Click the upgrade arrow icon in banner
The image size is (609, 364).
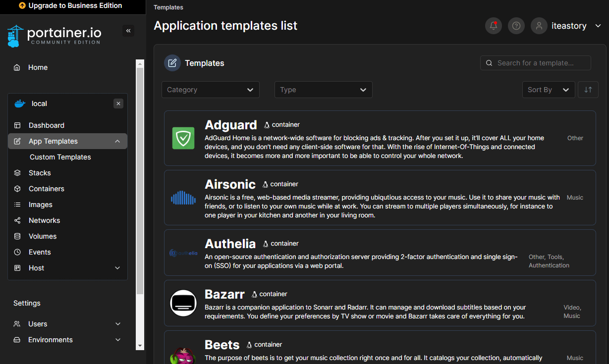click(22, 6)
